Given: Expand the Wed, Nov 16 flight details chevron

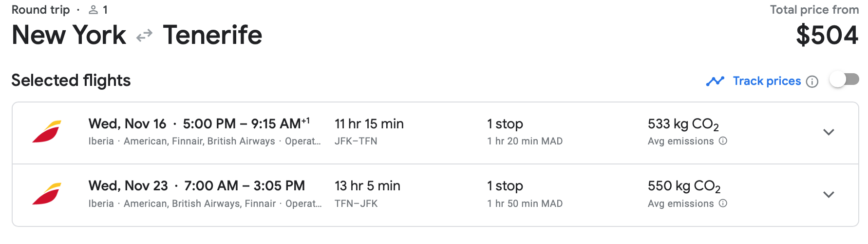Looking at the screenshot, I should coord(829,132).
